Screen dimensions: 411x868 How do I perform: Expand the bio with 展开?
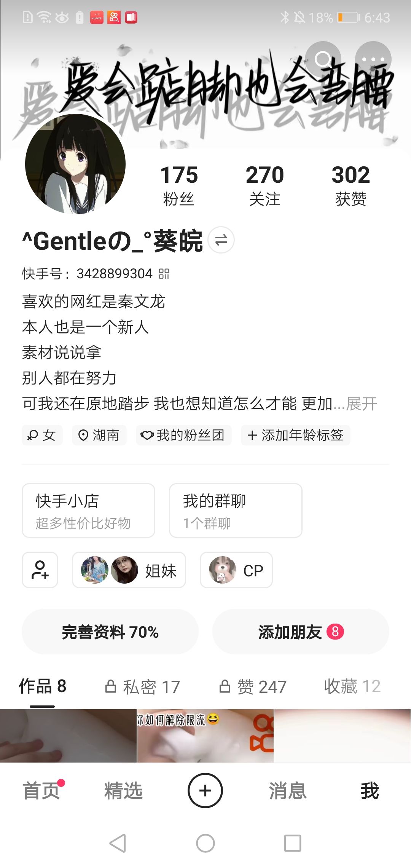point(362,404)
